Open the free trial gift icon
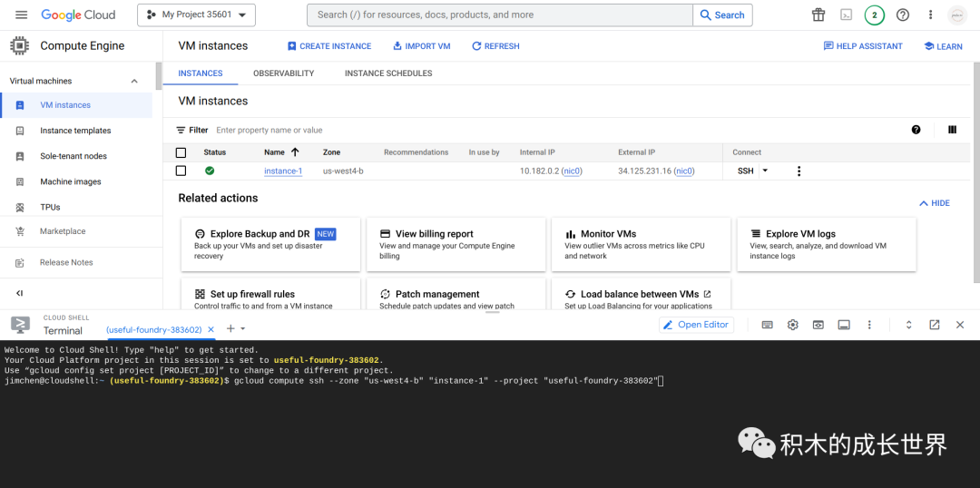This screenshot has height=488, width=980. pyautogui.click(x=818, y=15)
